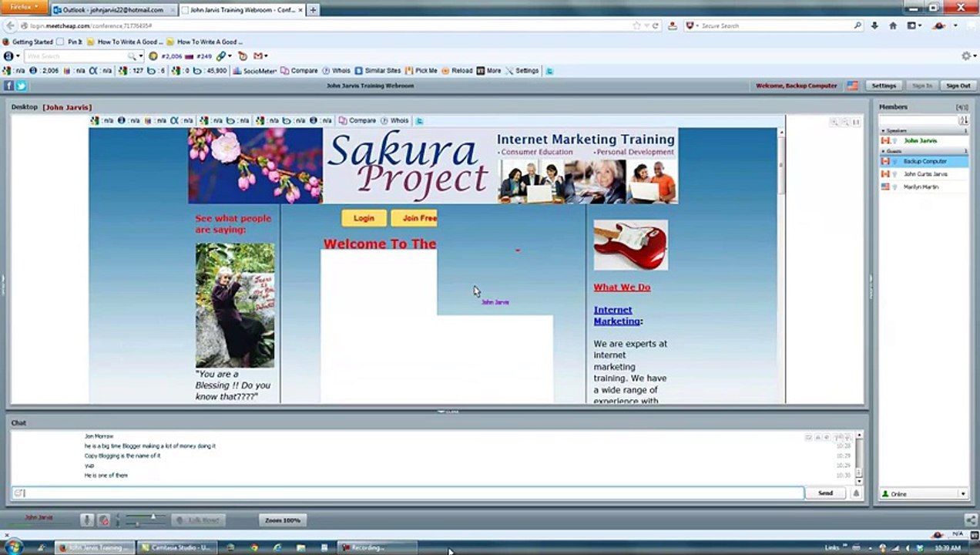The height and width of the screenshot is (555, 980).
Task: Go back with the browser back arrow
Action: click(11, 25)
